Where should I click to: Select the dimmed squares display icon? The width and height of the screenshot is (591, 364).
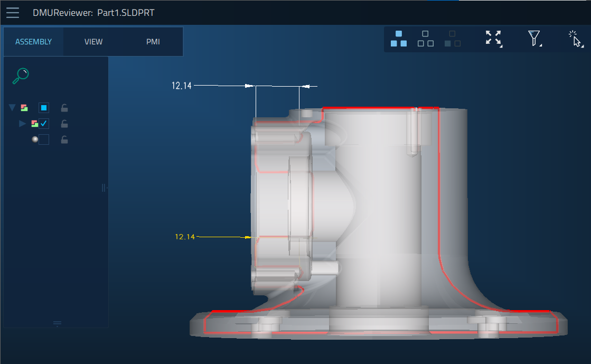[452, 39]
